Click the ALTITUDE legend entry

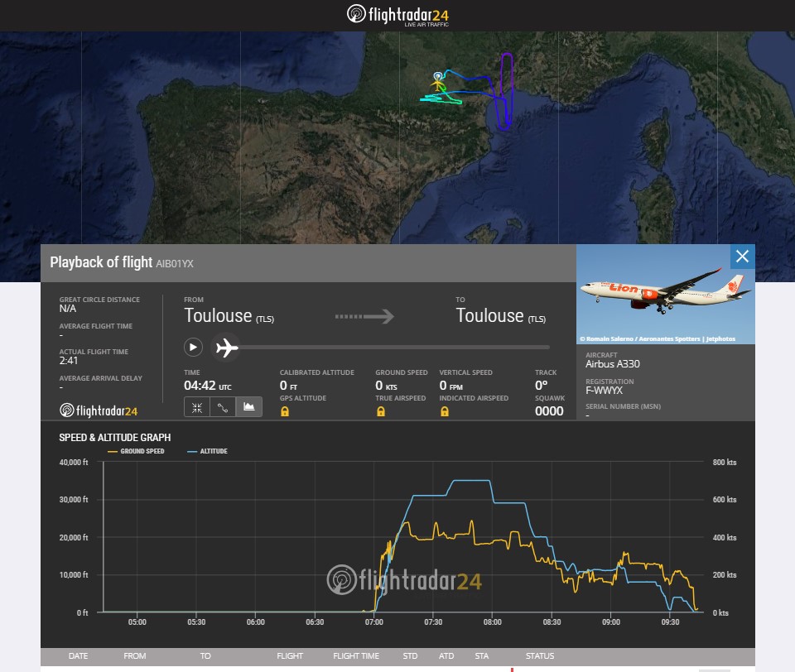(207, 451)
